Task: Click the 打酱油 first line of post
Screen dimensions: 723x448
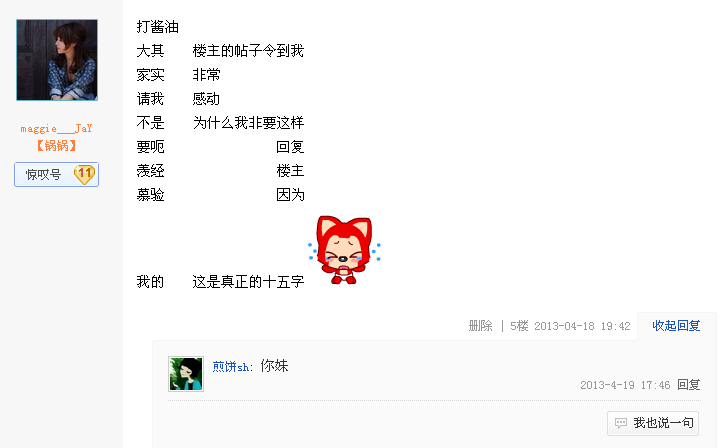Action: (x=157, y=27)
